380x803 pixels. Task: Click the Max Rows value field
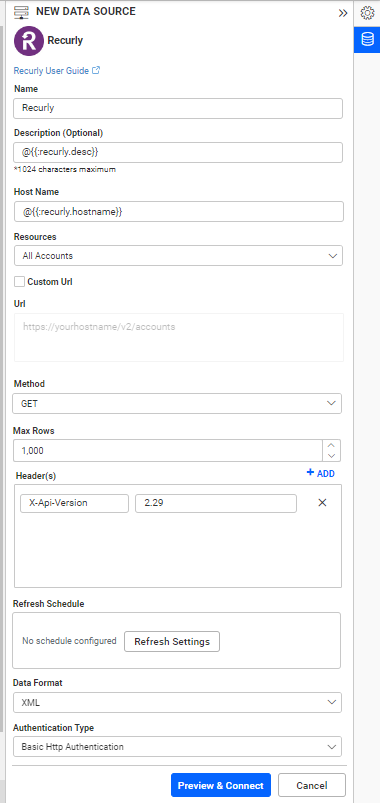167,451
